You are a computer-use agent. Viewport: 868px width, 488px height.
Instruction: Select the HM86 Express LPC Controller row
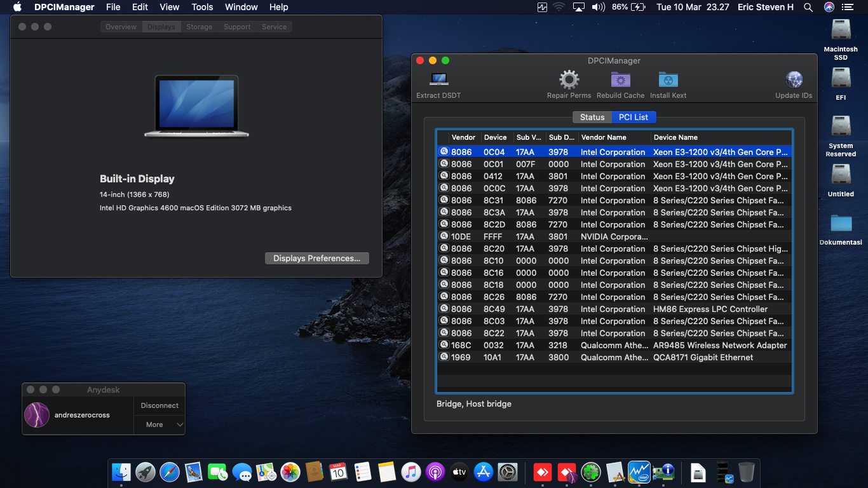614,309
